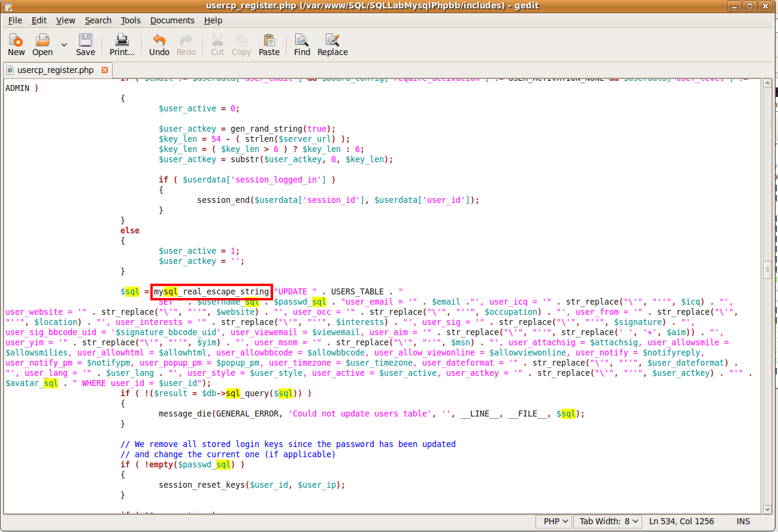Open the Tab Width dropdown

pyautogui.click(x=607, y=521)
